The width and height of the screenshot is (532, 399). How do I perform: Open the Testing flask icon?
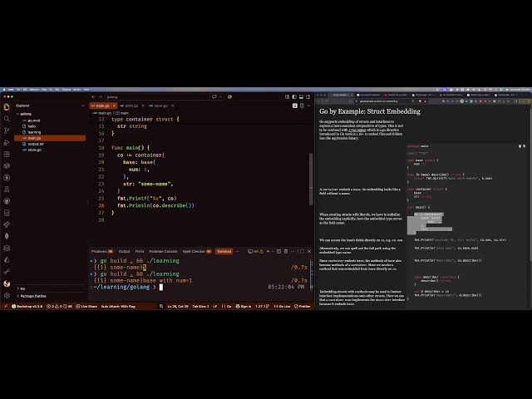click(7, 190)
